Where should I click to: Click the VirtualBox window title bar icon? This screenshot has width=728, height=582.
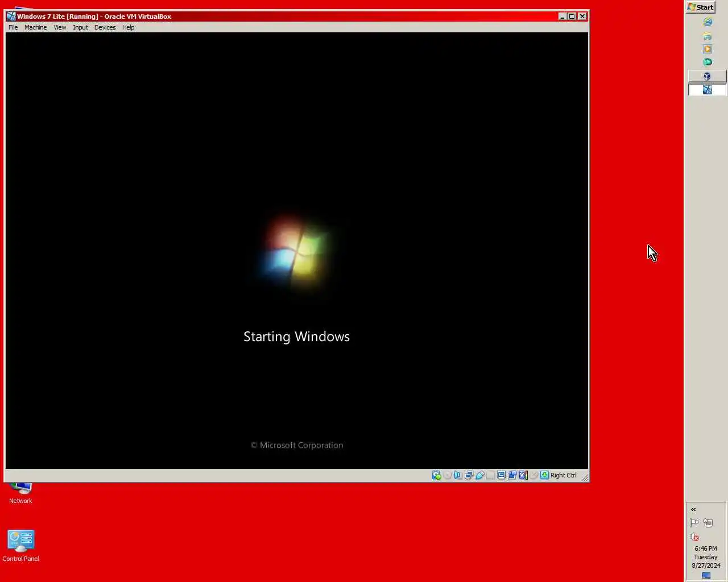11,16
